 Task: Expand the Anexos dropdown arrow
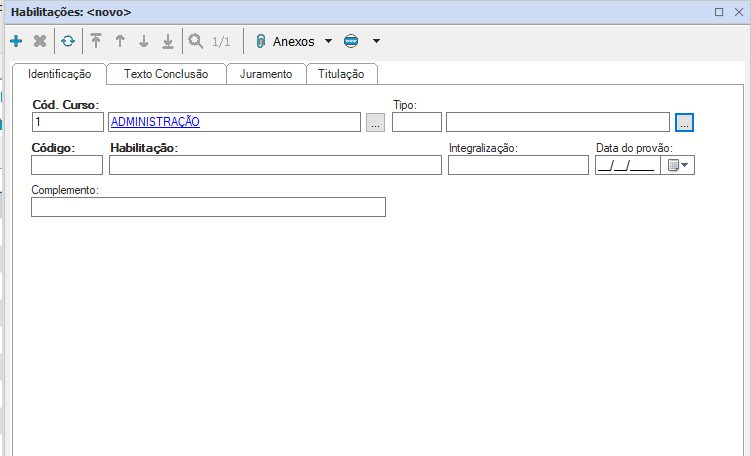[x=328, y=41]
